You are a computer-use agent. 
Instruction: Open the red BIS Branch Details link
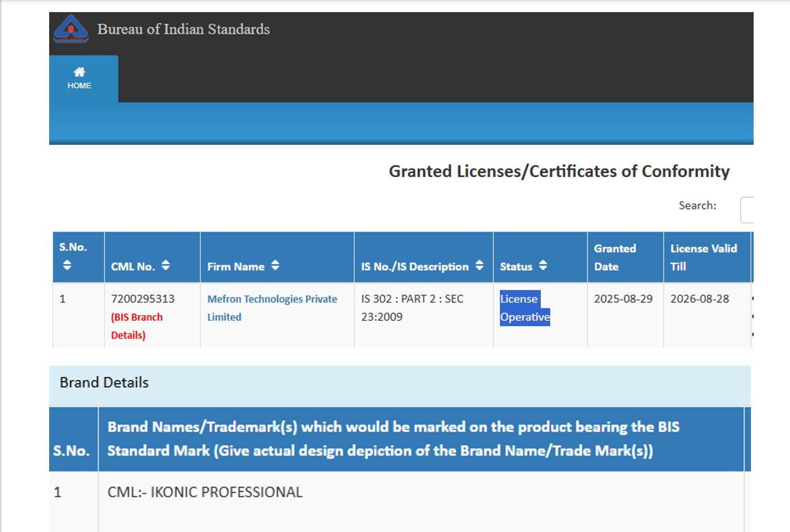[x=137, y=325]
